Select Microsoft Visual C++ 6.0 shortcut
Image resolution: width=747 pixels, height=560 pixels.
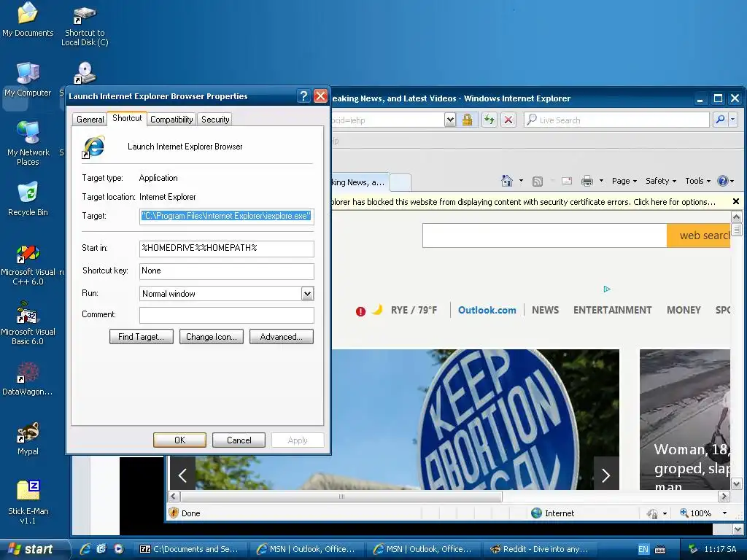28,265
